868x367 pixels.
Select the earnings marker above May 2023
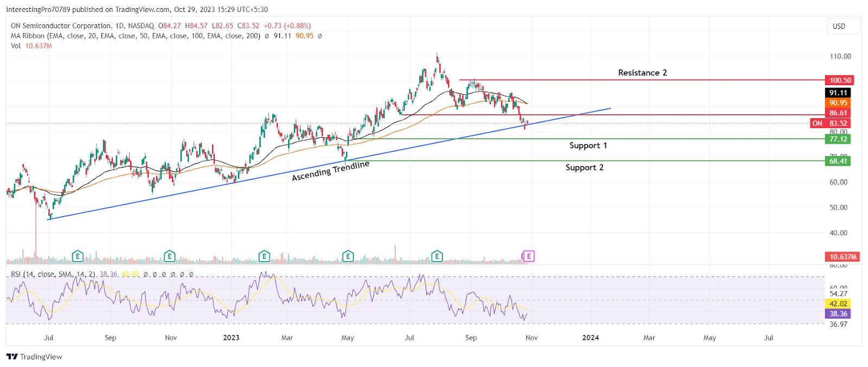[348, 256]
